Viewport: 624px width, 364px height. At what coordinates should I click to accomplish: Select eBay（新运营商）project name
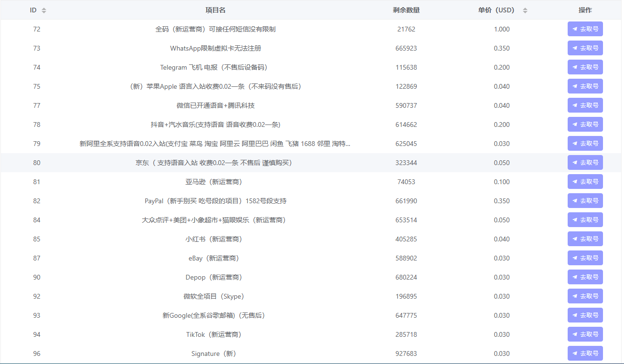click(215, 258)
